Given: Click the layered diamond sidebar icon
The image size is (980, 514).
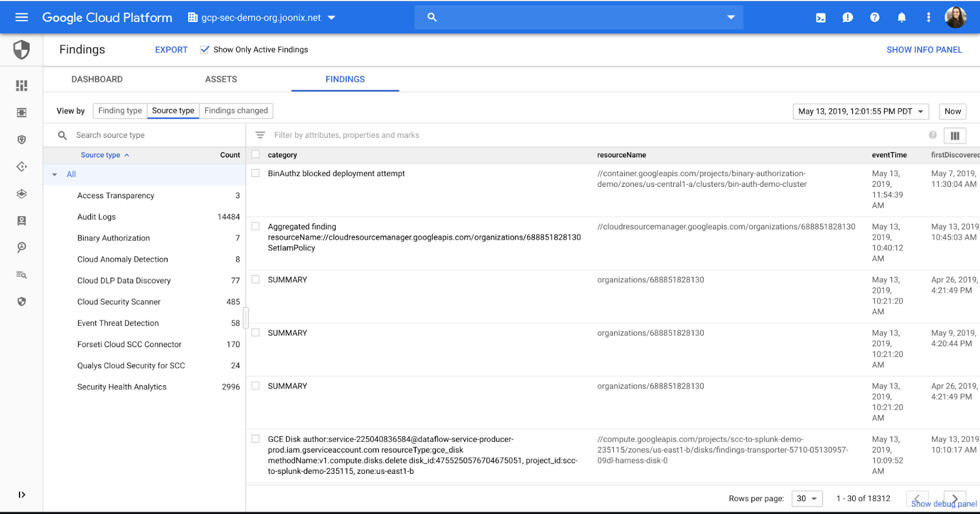Looking at the screenshot, I should coord(22,194).
